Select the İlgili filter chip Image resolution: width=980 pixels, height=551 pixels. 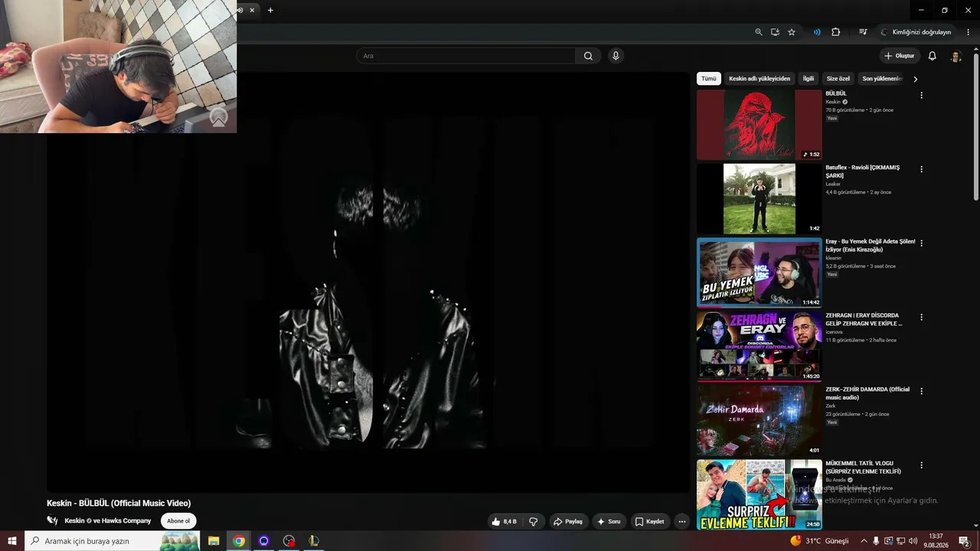click(808, 79)
